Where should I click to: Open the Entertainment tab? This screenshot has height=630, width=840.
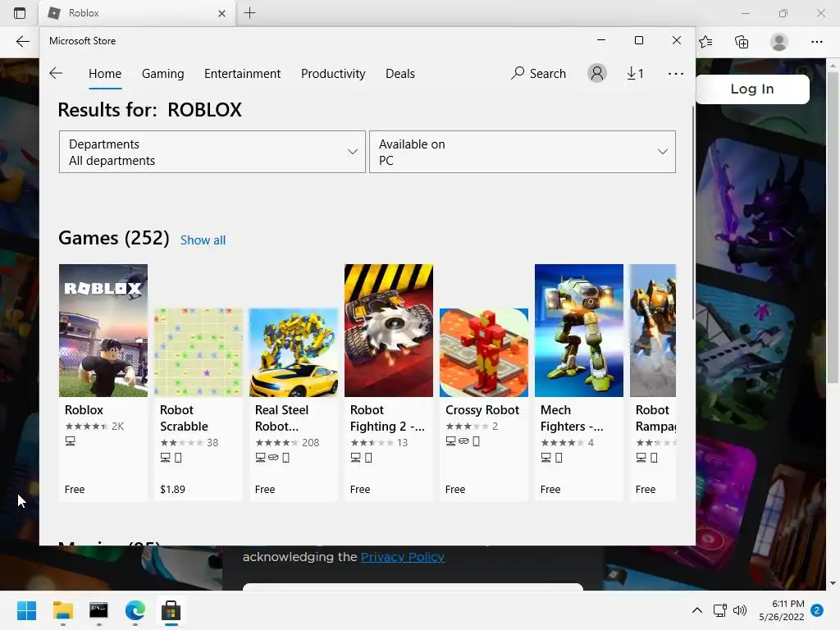tap(242, 73)
